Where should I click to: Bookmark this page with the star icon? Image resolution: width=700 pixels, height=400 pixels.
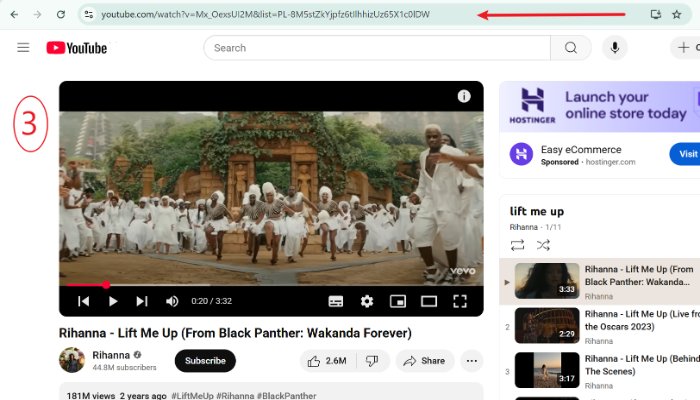click(x=677, y=14)
